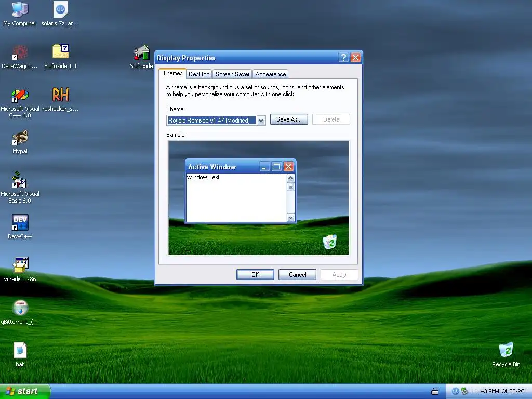The image size is (532, 399).
Task: Switch to the Screen Saver tab
Action: click(x=232, y=74)
